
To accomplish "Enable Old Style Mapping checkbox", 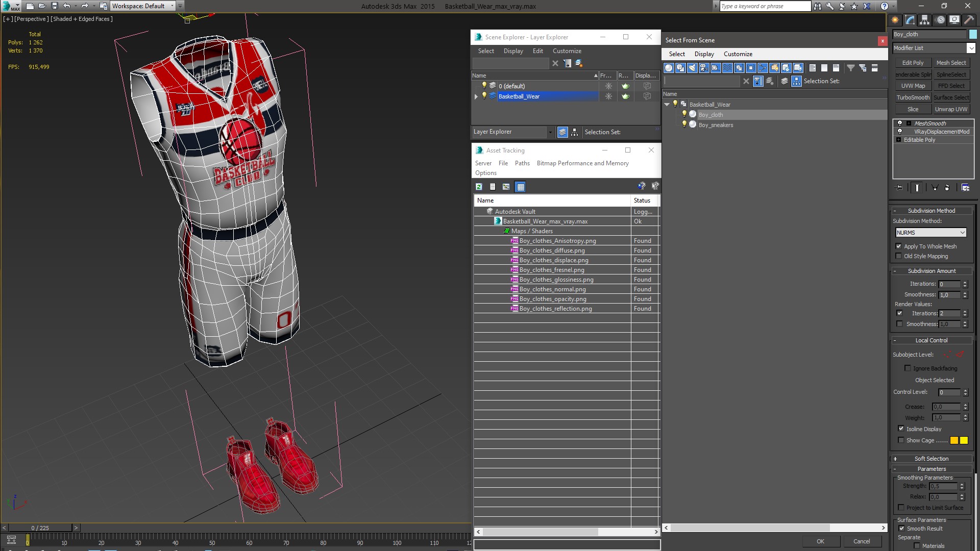I will [899, 256].
